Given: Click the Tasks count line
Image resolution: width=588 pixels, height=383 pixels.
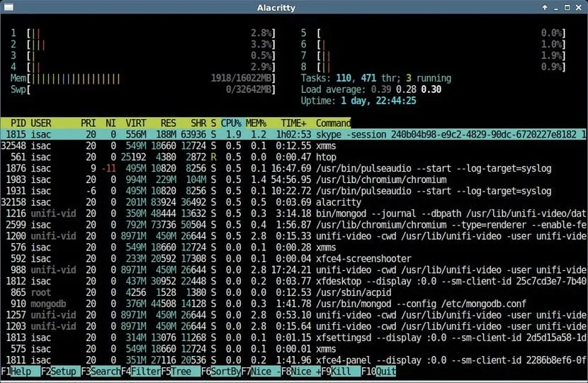Looking at the screenshot, I should point(376,78).
